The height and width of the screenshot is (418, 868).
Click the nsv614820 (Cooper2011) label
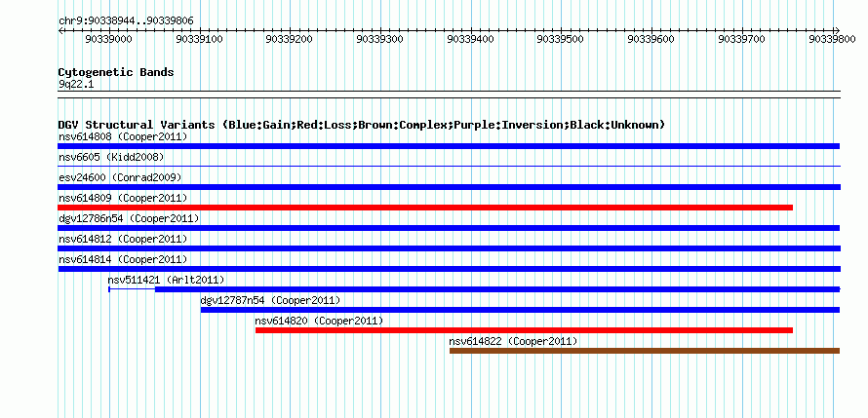click(x=319, y=321)
